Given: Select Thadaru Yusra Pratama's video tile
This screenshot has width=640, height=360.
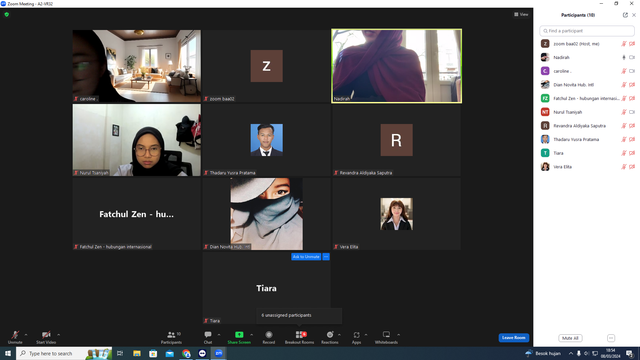Looking at the screenshot, I should pyautogui.click(x=267, y=140).
